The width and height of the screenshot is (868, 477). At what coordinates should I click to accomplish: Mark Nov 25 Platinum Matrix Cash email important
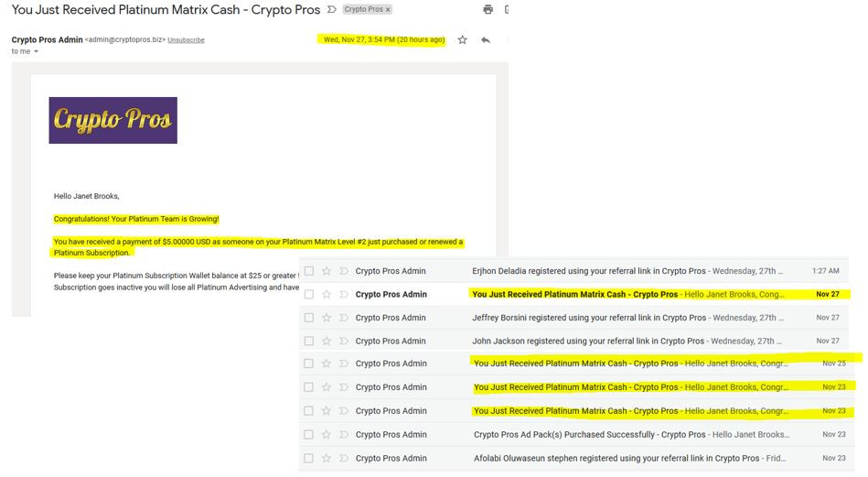pyautogui.click(x=344, y=363)
